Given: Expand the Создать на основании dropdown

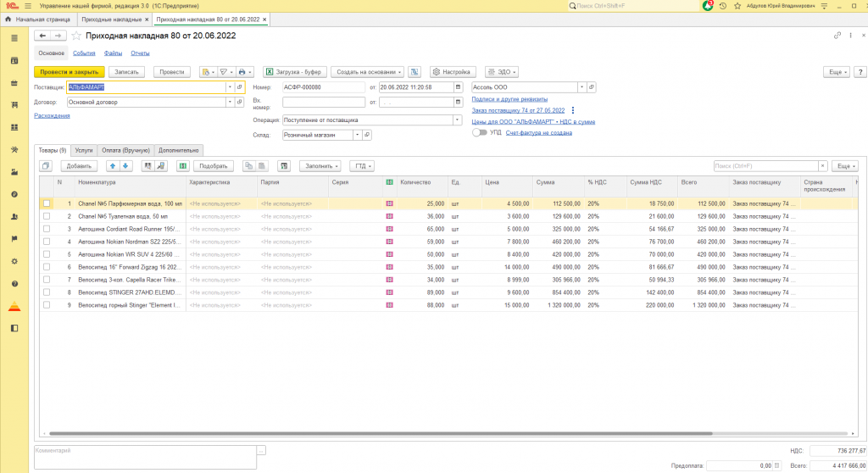Looking at the screenshot, I should (x=366, y=72).
